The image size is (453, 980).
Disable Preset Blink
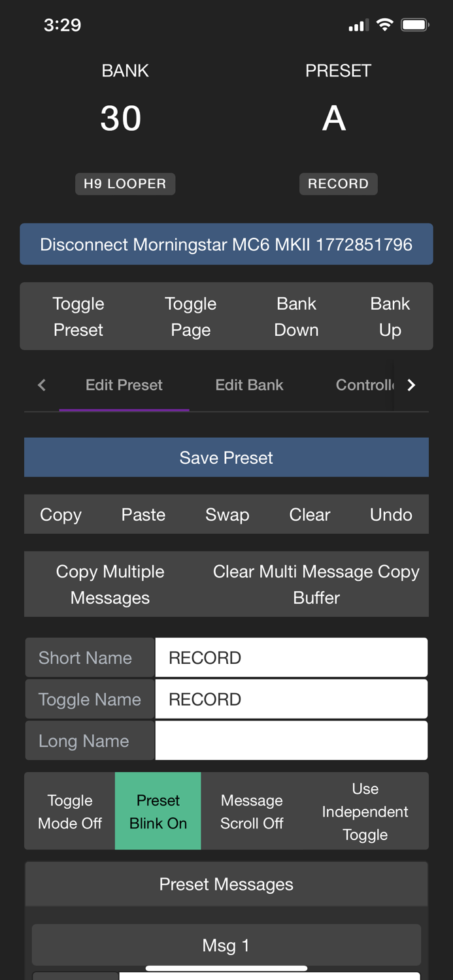point(158,811)
